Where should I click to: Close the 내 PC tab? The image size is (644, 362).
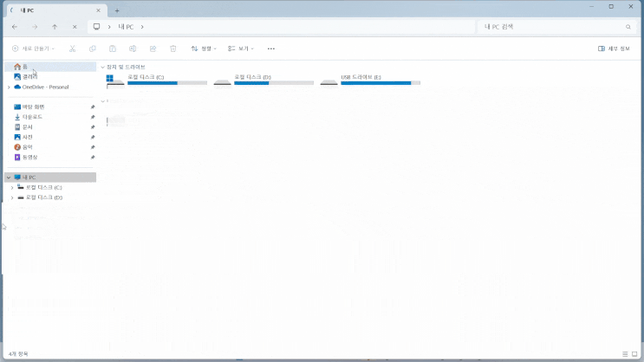coord(98,10)
